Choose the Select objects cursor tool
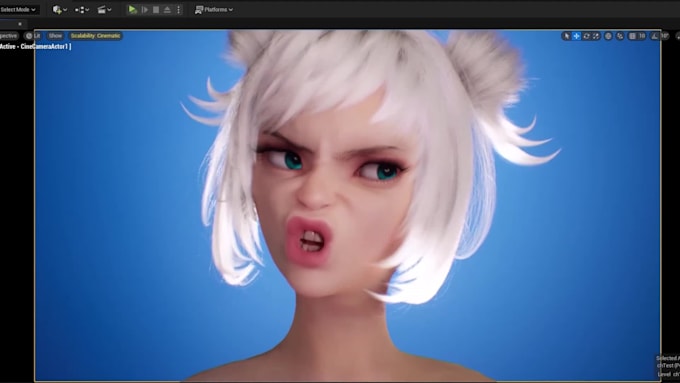This screenshot has width=680, height=383. tap(566, 36)
